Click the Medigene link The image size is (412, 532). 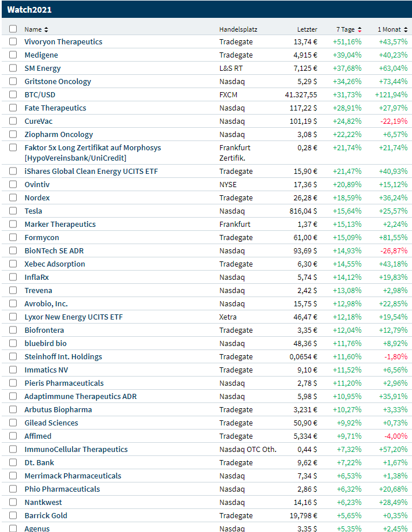click(41, 55)
